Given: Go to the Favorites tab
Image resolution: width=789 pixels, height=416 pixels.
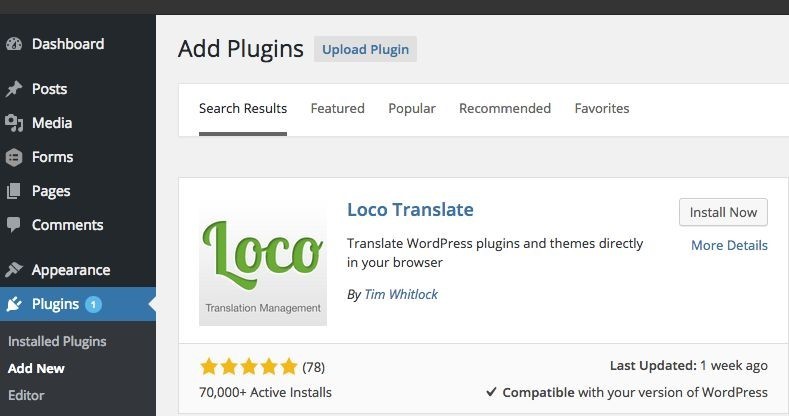Looking at the screenshot, I should pos(602,109).
